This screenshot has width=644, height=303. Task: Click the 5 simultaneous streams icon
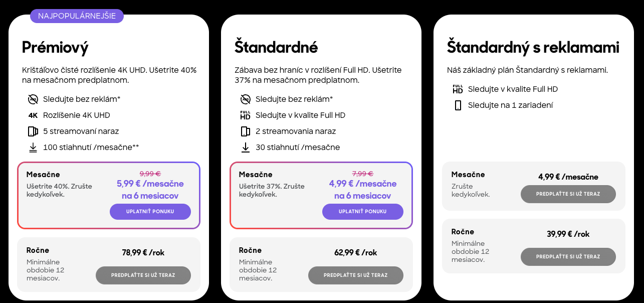[x=33, y=131]
